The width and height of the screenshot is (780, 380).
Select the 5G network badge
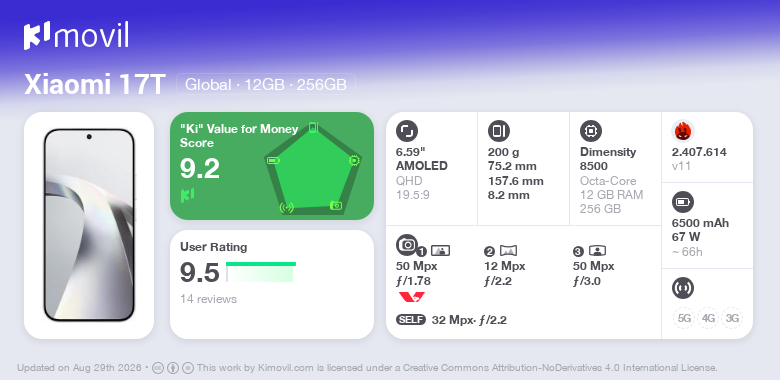684,318
